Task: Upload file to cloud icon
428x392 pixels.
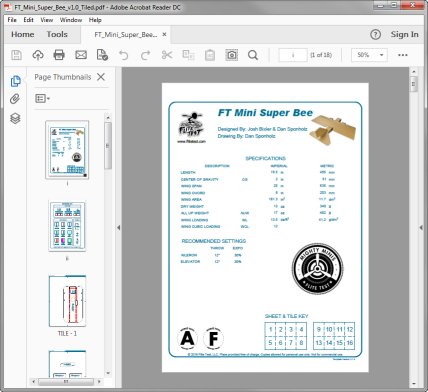Action: (38, 55)
